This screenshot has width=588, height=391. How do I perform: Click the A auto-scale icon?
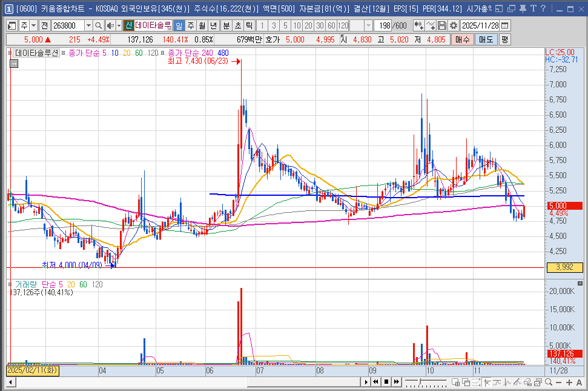(x=579, y=383)
